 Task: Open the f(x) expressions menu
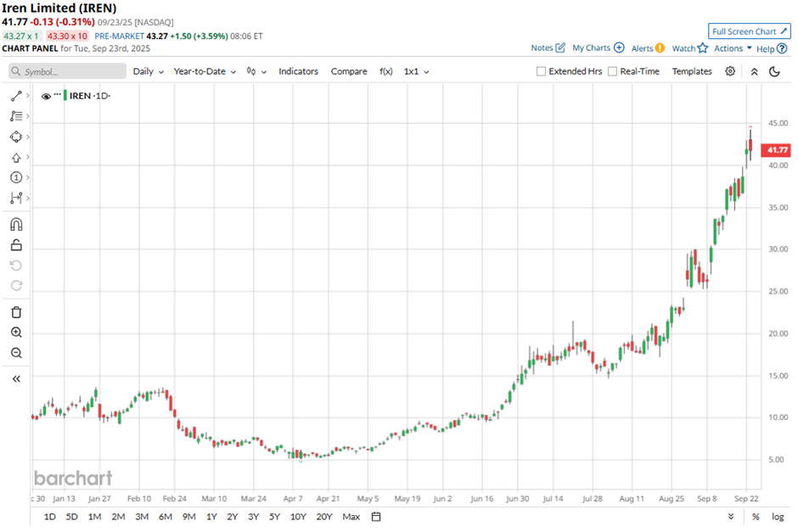(385, 72)
